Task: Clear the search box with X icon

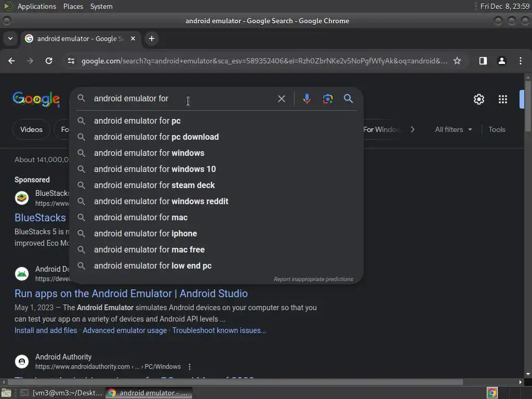Action: point(281,99)
